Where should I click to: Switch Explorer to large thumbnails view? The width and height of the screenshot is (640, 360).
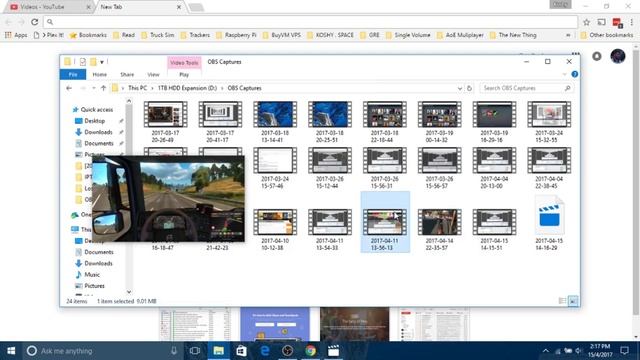[x=573, y=301]
